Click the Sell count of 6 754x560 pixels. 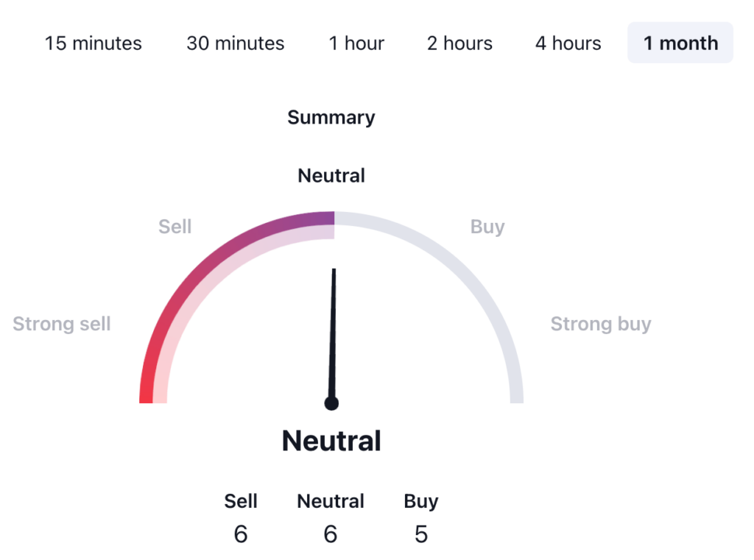click(x=241, y=534)
